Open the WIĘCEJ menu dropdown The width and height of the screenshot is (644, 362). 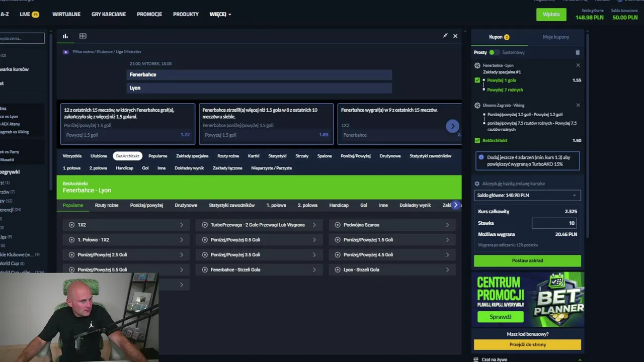pyautogui.click(x=220, y=14)
